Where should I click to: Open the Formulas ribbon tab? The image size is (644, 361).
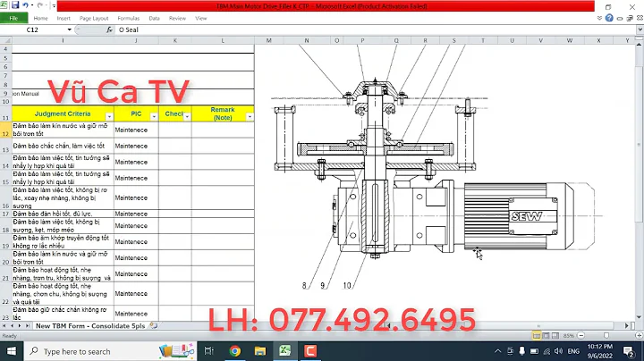click(129, 18)
